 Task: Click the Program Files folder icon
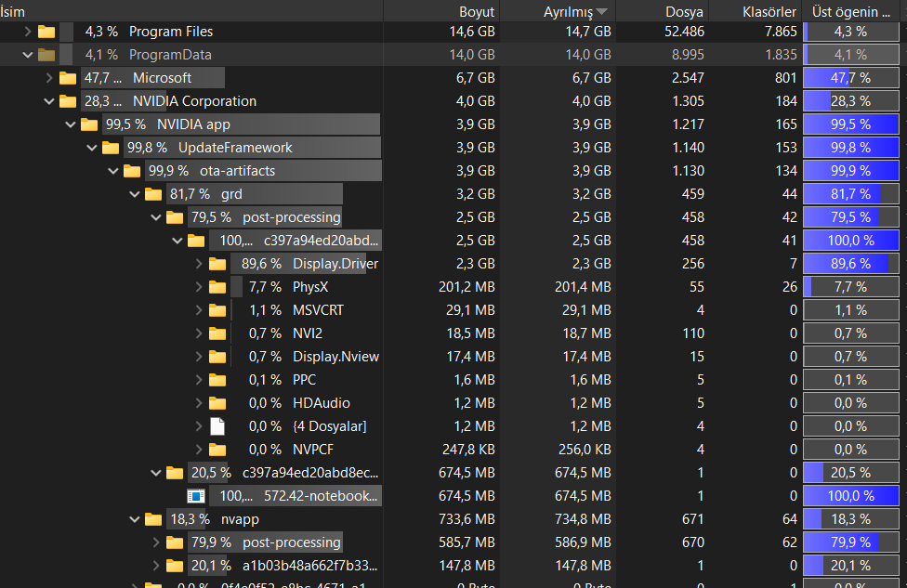[46, 32]
